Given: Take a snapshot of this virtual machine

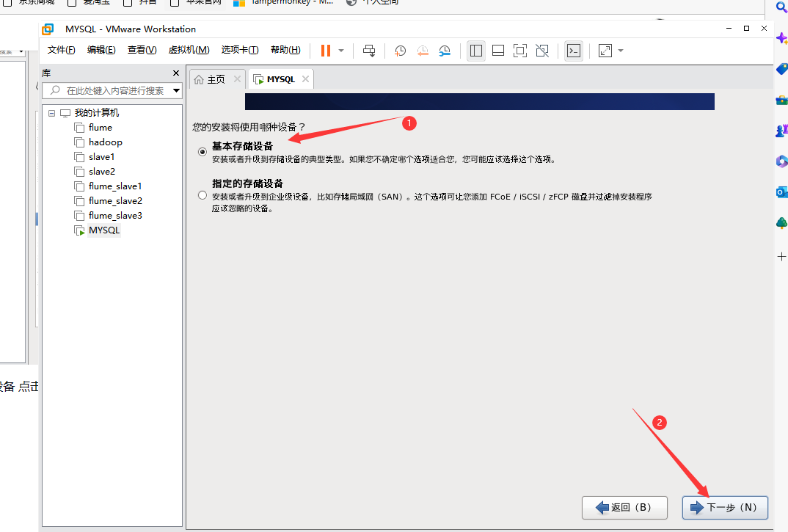Looking at the screenshot, I should tap(400, 51).
